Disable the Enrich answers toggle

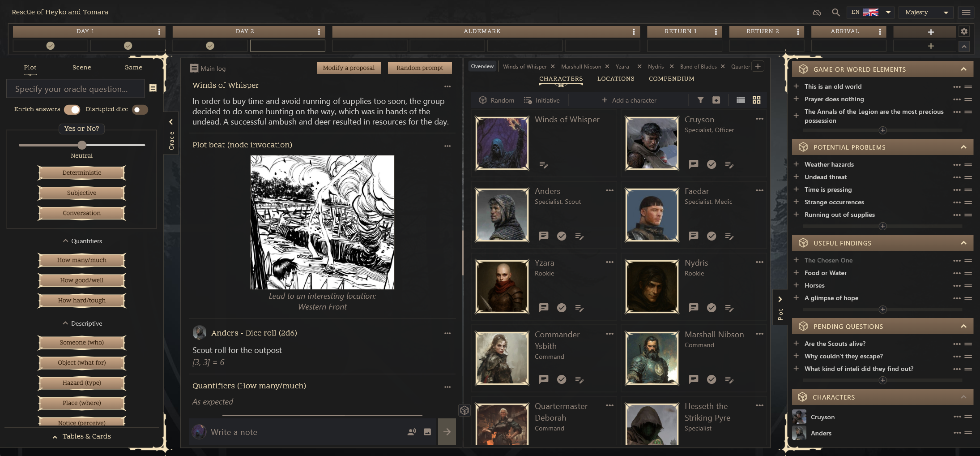pyautogui.click(x=73, y=109)
